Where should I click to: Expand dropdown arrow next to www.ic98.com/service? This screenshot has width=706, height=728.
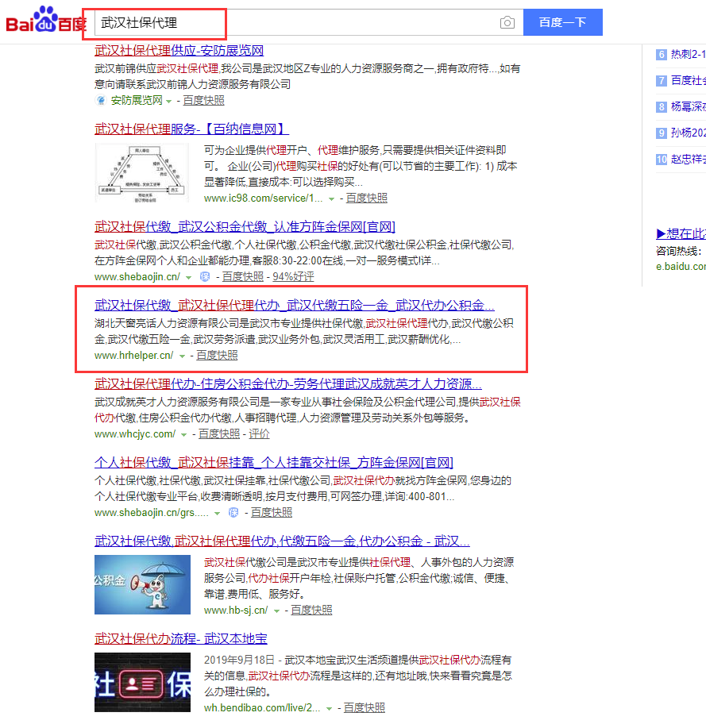331,199
